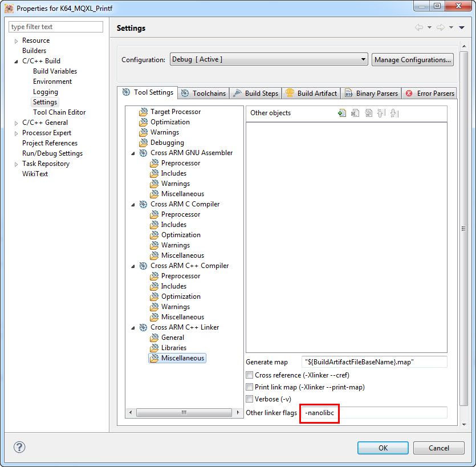The width and height of the screenshot is (476, 467).
Task: Select the Tool Settings tab
Action: click(148, 92)
